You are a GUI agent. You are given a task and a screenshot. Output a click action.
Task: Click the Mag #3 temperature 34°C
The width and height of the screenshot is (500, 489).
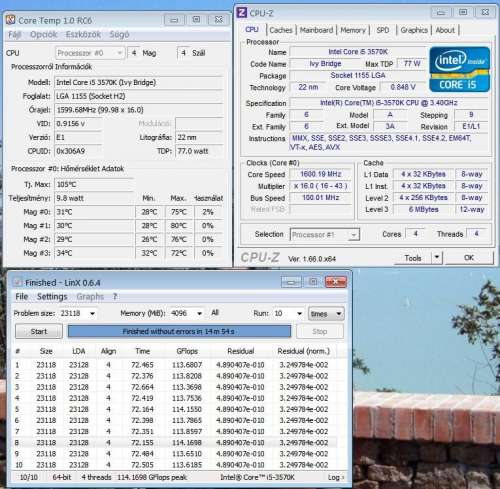pos(94,253)
